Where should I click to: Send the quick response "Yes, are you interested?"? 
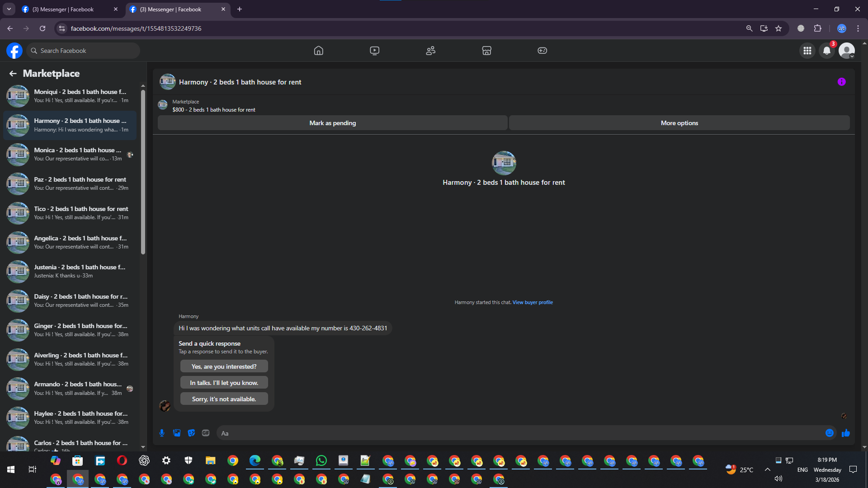(x=224, y=366)
